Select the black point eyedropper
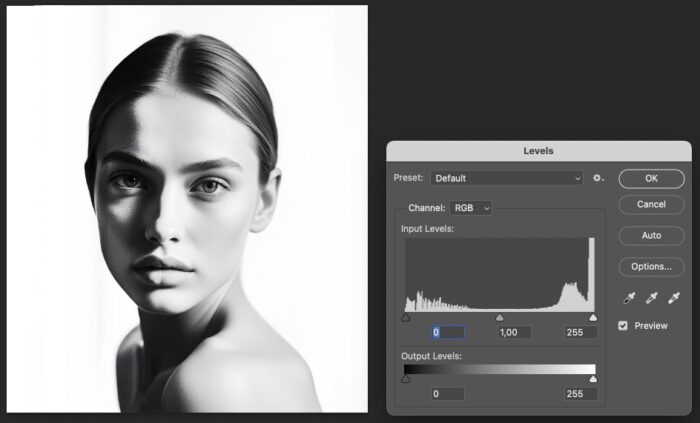700x423 pixels. [630, 298]
